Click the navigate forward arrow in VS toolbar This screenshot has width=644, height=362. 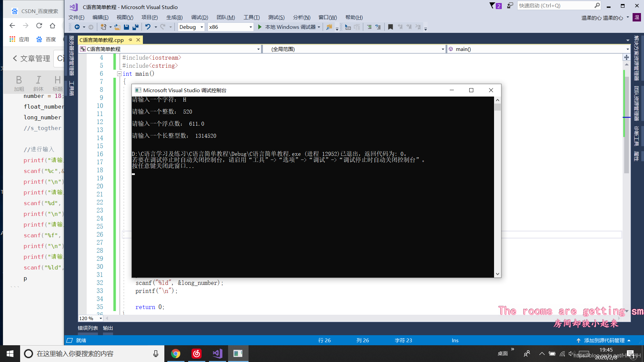[91, 27]
